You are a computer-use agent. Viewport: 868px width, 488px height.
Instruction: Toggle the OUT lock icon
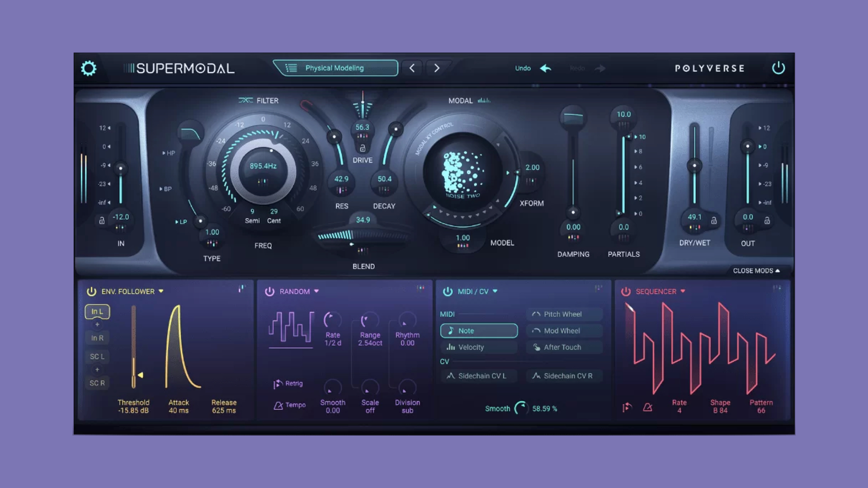767,221
